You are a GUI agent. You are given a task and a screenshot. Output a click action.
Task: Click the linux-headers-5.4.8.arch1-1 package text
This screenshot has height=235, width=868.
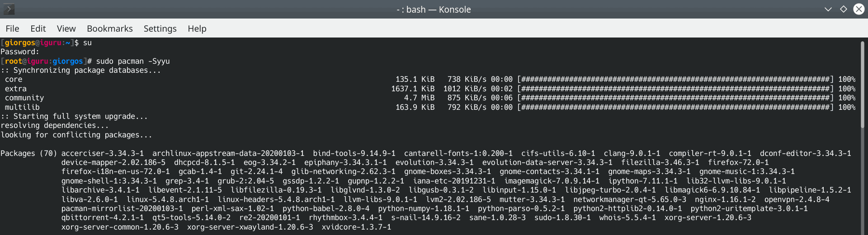(276, 199)
